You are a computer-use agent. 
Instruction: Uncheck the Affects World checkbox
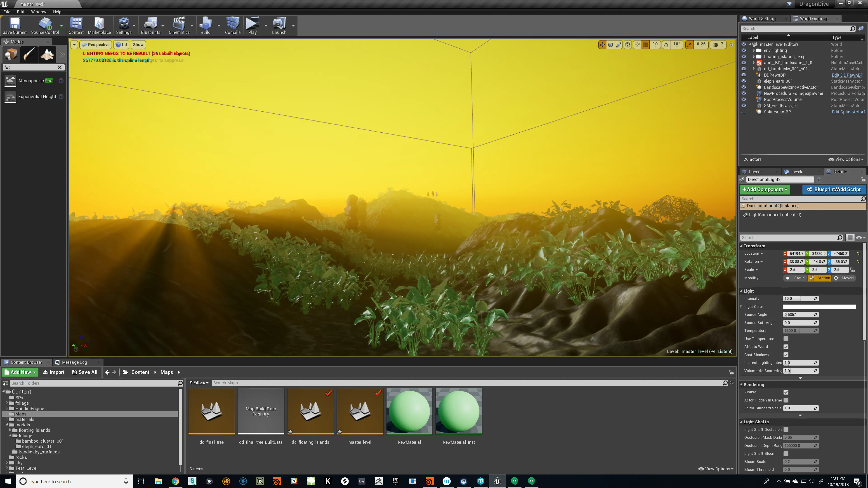tap(786, 347)
